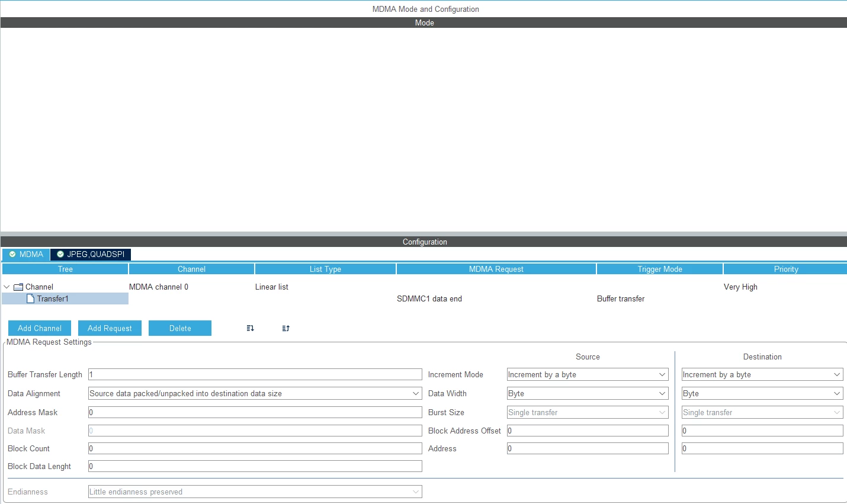
Task: Switch to the JPEG,QUADSPI tab
Action: 91,255
